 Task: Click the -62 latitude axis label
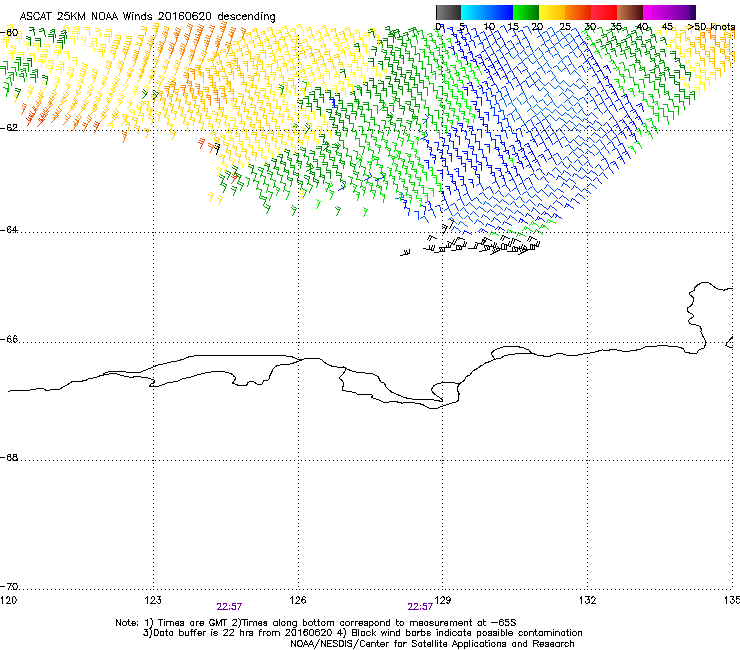coord(9,128)
